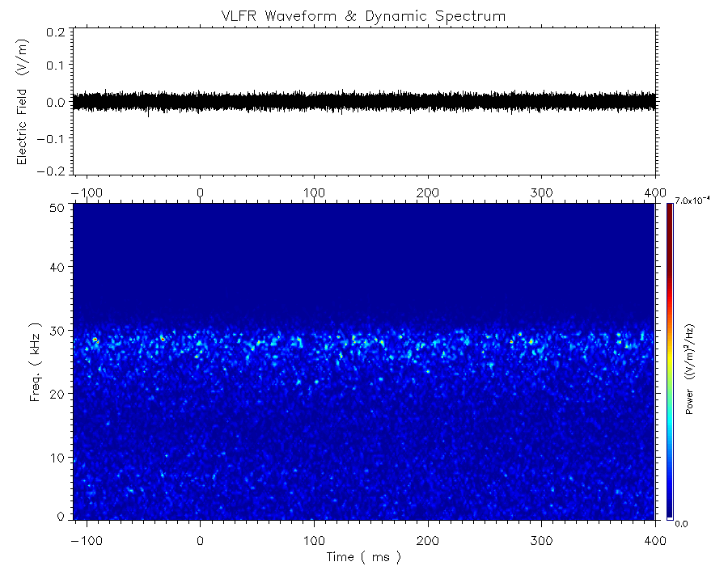This screenshot has width=728, height=566.
Task: Click the Time (ms) axis label
Action: 363,556
